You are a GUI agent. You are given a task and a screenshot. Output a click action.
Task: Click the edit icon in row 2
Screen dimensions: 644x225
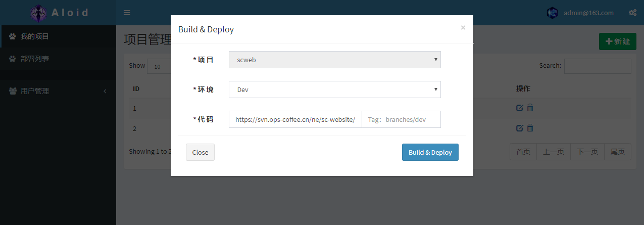(519, 128)
